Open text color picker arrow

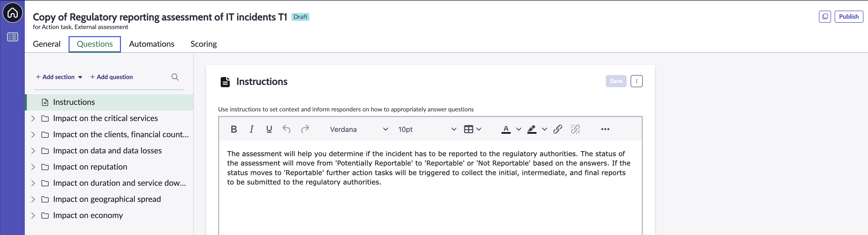click(519, 129)
